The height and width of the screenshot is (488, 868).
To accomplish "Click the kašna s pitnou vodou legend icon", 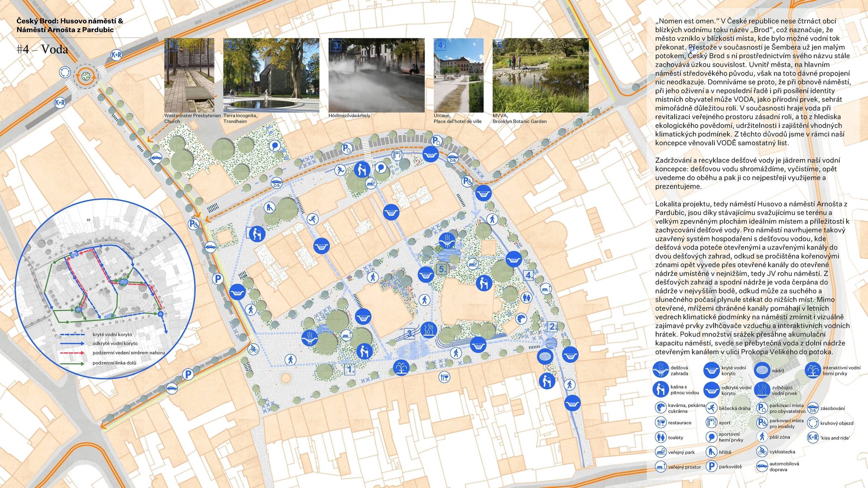I will pyautogui.click(x=661, y=389).
